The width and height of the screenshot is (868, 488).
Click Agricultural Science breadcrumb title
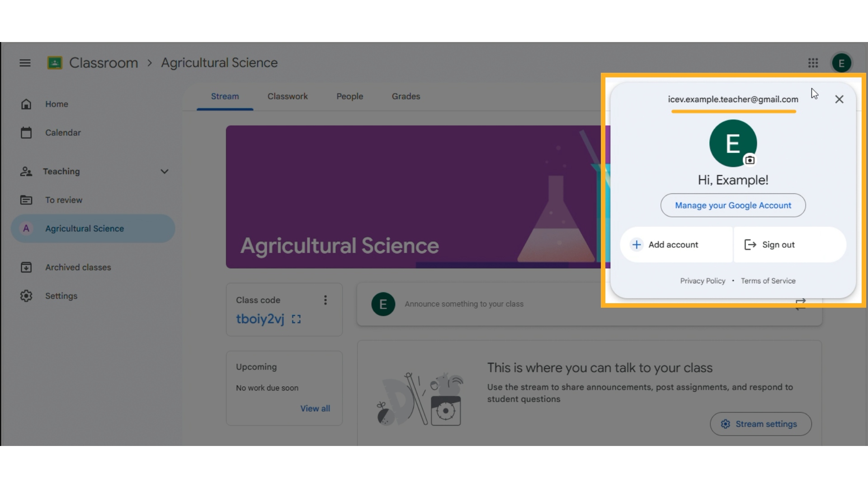click(x=219, y=63)
